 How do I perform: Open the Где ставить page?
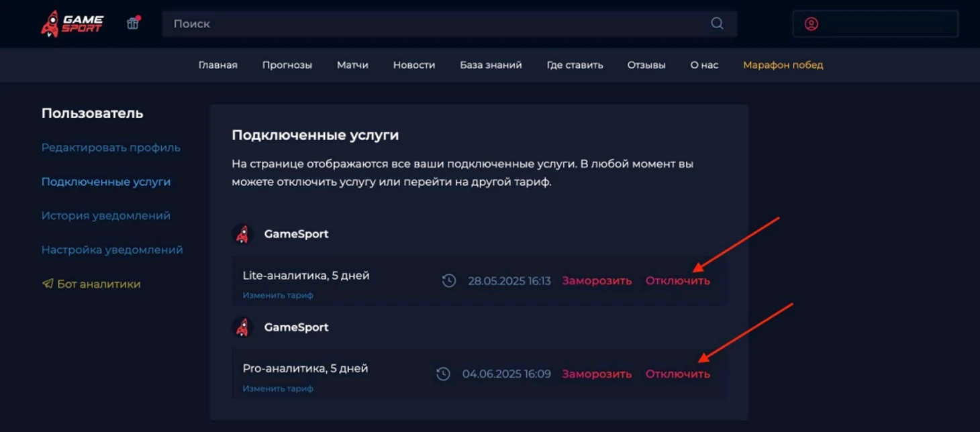click(x=575, y=65)
